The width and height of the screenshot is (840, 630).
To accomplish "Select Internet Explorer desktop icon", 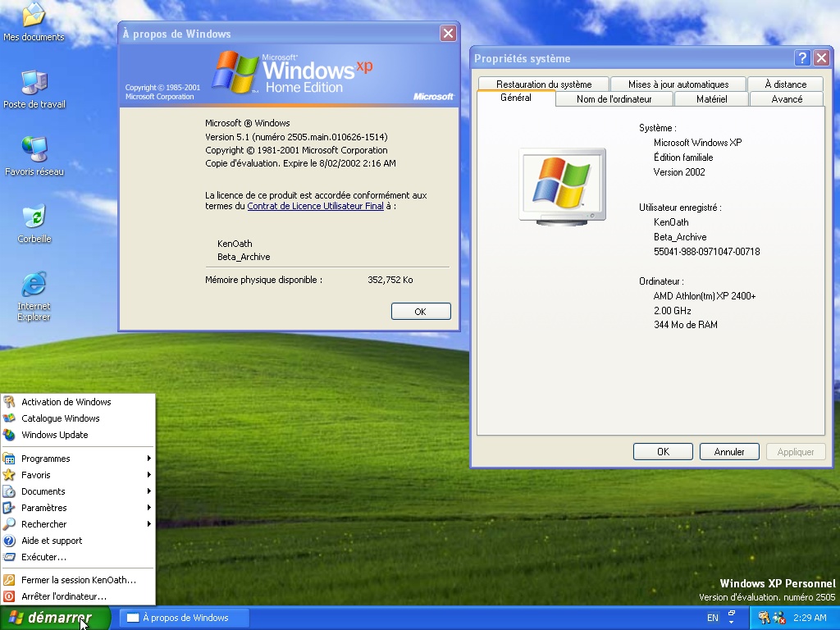I will 34,296.
